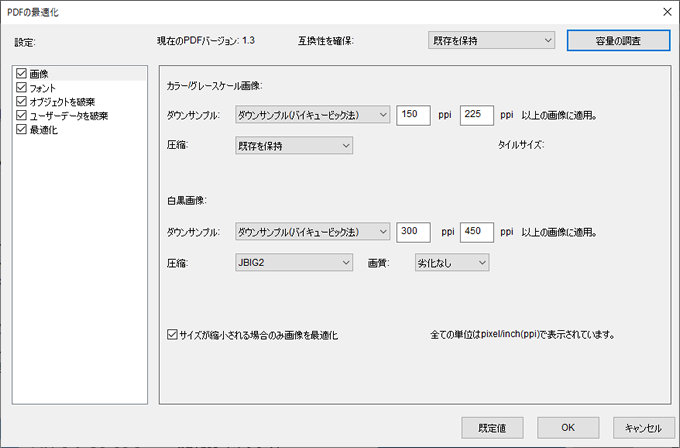Click the 150 ppi input field
The height and width of the screenshot is (448, 680).
[x=413, y=115]
